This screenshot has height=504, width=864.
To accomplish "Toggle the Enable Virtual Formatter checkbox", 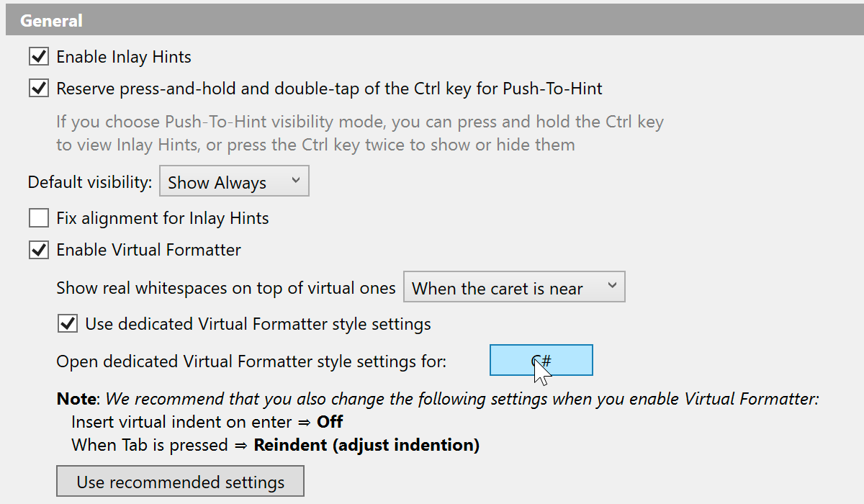I will tap(38, 250).
